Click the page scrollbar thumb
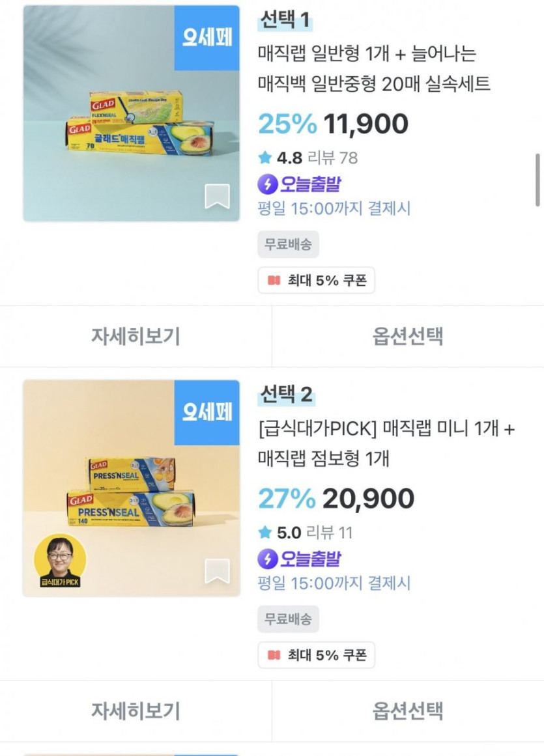Viewport: 544px width, 756px height. [x=537, y=180]
